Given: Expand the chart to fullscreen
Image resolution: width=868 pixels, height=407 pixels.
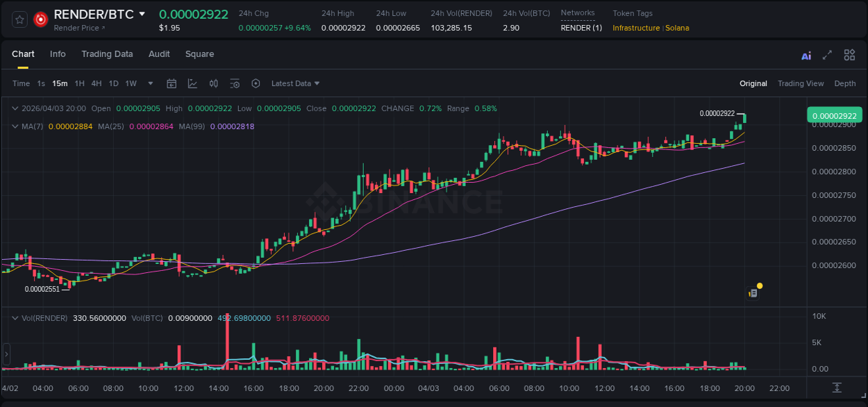Looking at the screenshot, I should pyautogui.click(x=828, y=54).
